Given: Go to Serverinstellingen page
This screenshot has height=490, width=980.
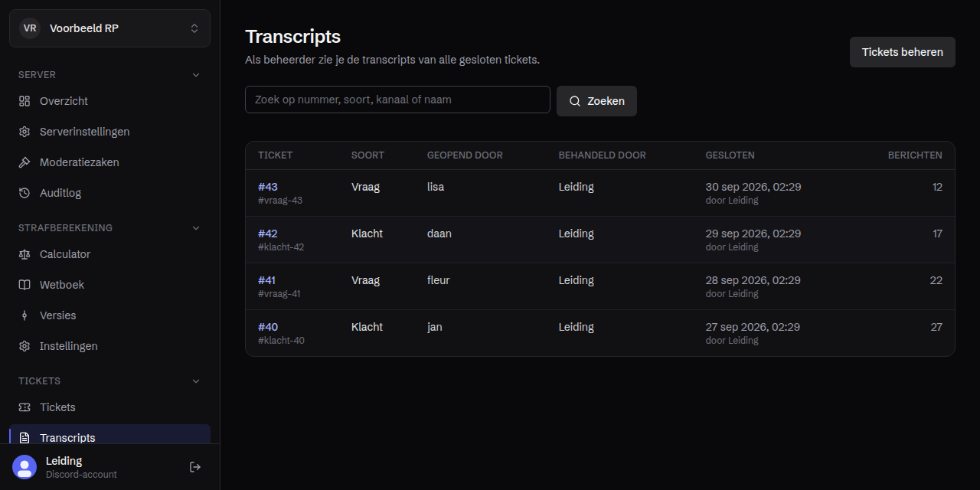Looking at the screenshot, I should pos(109,132).
